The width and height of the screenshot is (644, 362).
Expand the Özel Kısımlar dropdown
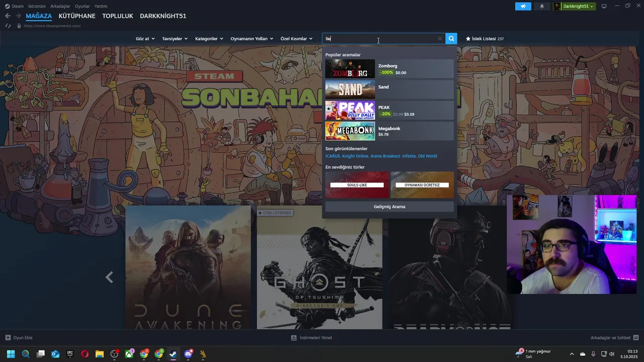point(297,39)
